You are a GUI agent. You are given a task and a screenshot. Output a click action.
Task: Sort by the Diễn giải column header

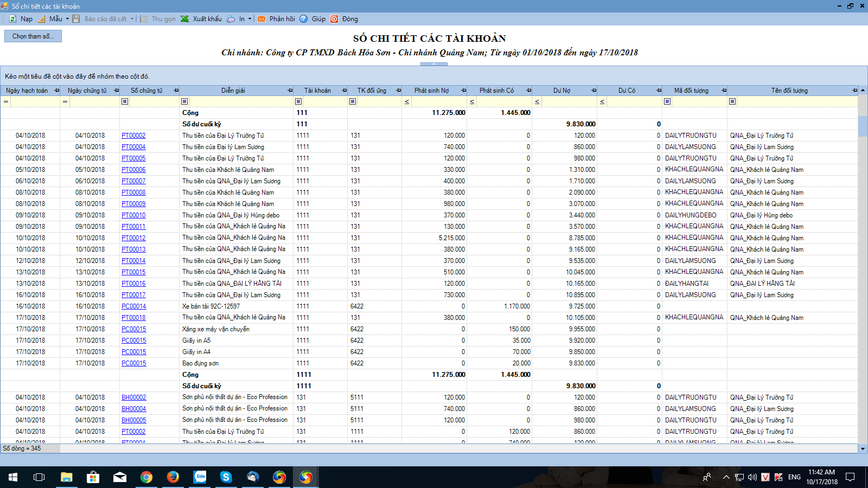click(233, 91)
